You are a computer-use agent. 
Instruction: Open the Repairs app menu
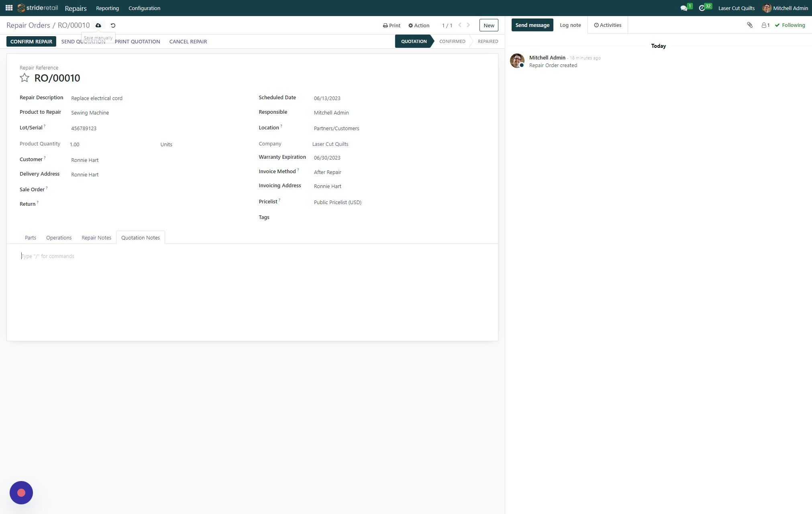coord(75,8)
